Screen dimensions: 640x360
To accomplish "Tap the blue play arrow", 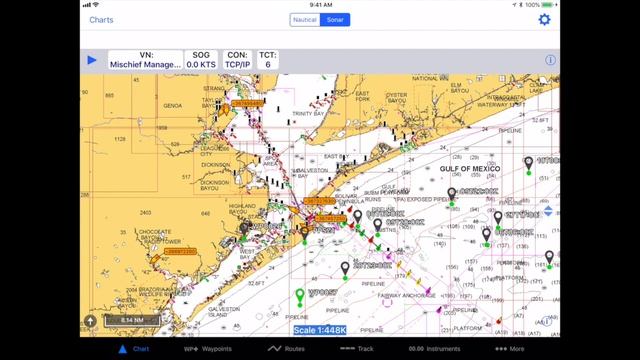I will (x=92, y=60).
